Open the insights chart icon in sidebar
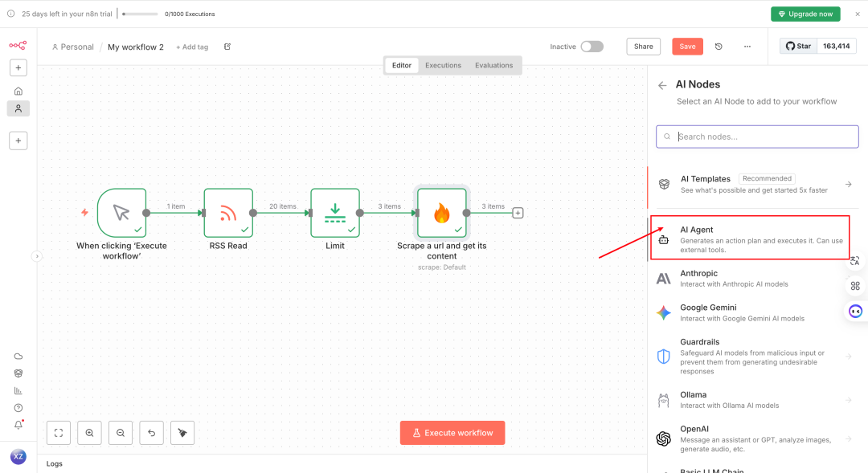 [x=18, y=390]
